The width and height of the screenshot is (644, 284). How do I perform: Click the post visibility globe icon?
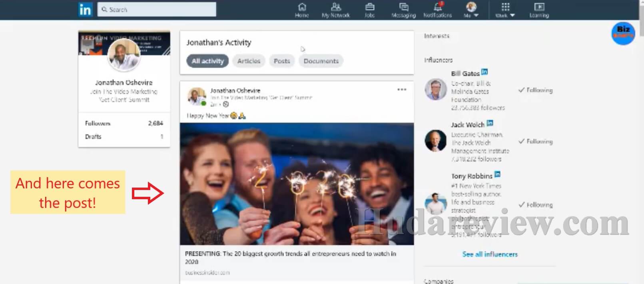(226, 104)
